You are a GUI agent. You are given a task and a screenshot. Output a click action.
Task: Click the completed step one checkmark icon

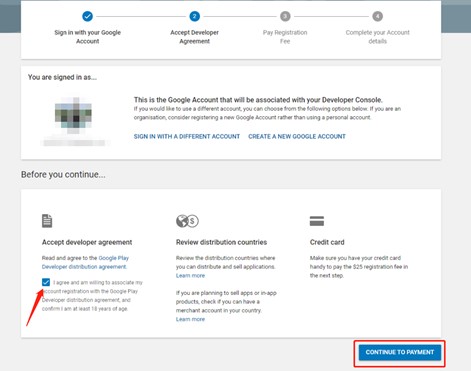[x=87, y=16]
